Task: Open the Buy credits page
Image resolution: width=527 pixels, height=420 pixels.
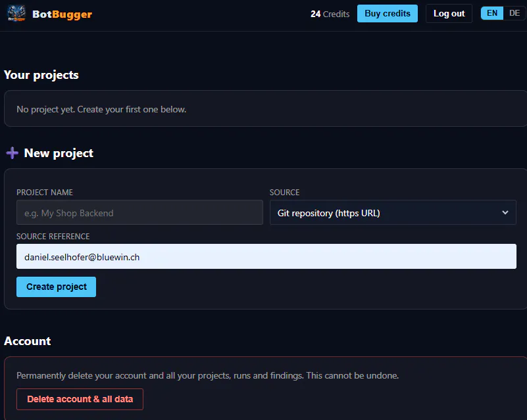Action: coord(387,13)
